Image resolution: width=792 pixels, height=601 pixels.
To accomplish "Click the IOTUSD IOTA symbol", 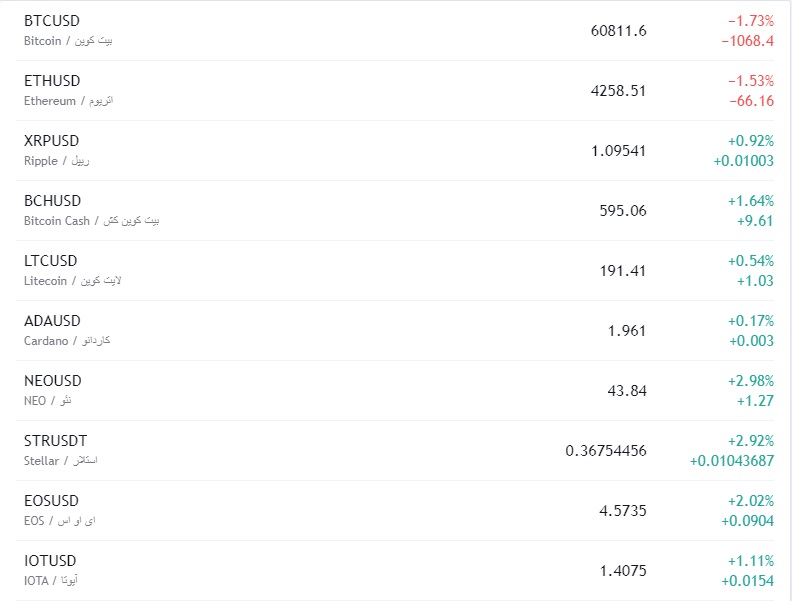I will click(50, 561).
